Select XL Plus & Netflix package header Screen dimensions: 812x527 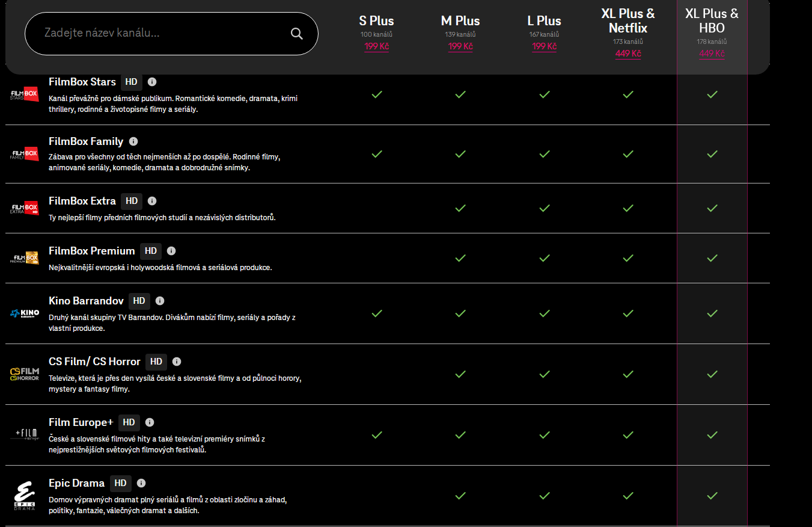[628, 21]
